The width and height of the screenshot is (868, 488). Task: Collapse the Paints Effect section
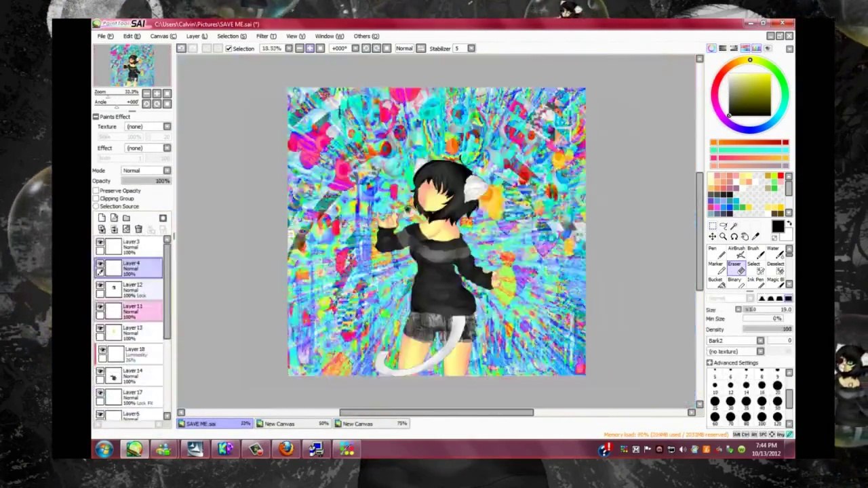[96, 117]
